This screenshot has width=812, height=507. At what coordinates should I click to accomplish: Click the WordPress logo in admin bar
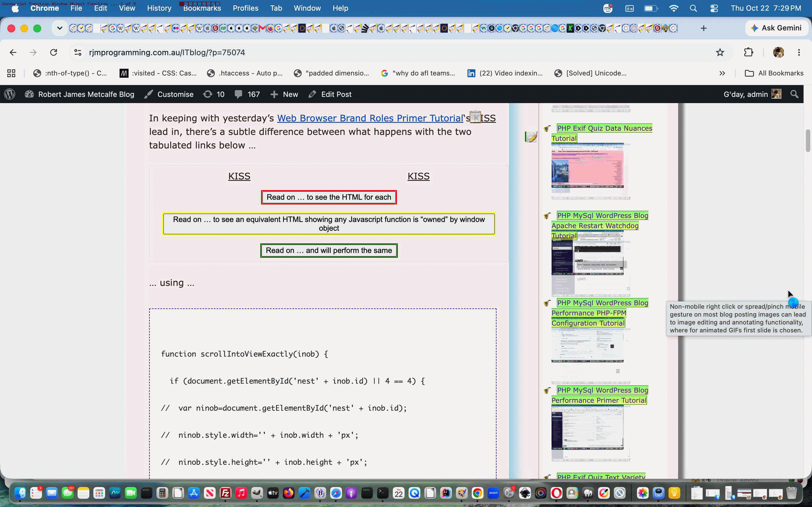10,94
